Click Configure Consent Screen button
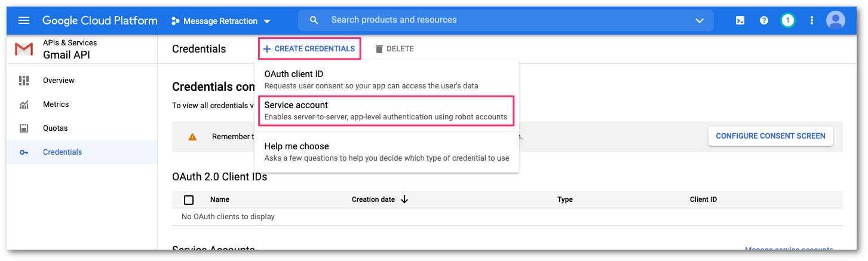Image resolution: width=868 pixels, height=261 pixels. [770, 136]
